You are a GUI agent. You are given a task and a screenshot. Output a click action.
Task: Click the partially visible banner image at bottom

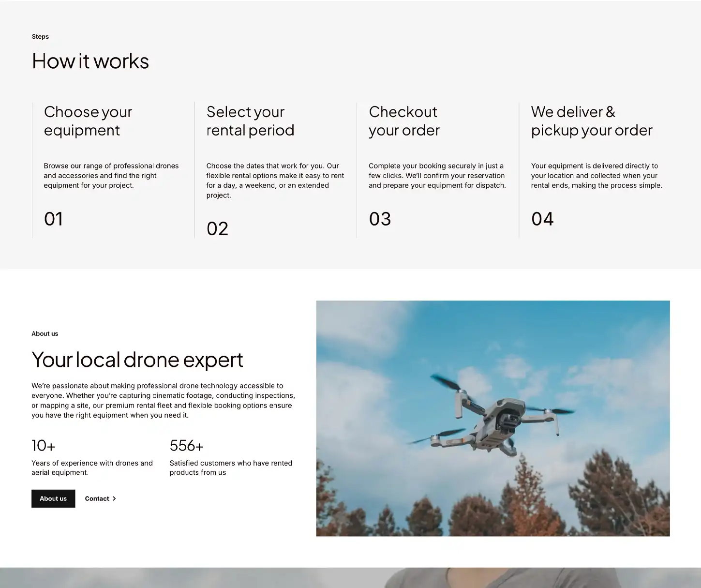click(350, 578)
